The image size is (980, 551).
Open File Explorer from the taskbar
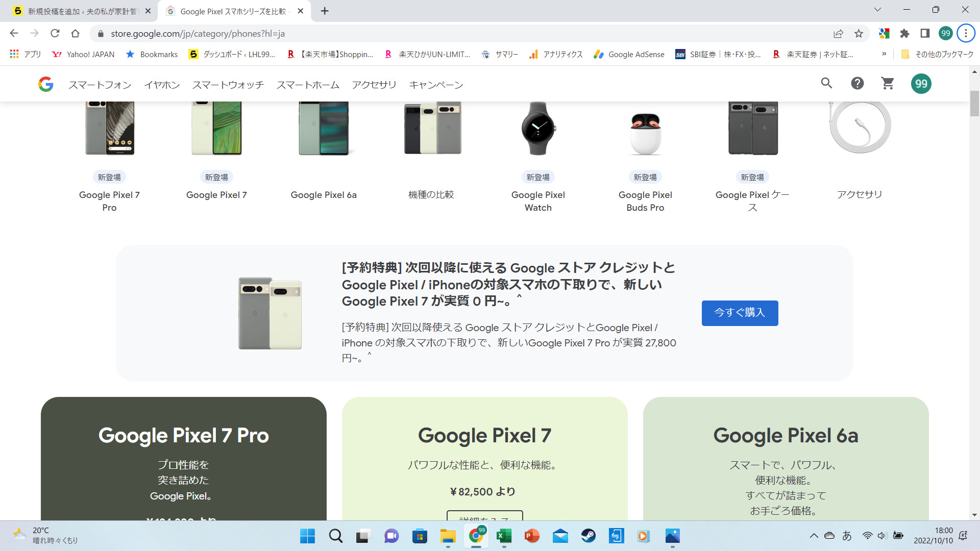[x=448, y=536]
